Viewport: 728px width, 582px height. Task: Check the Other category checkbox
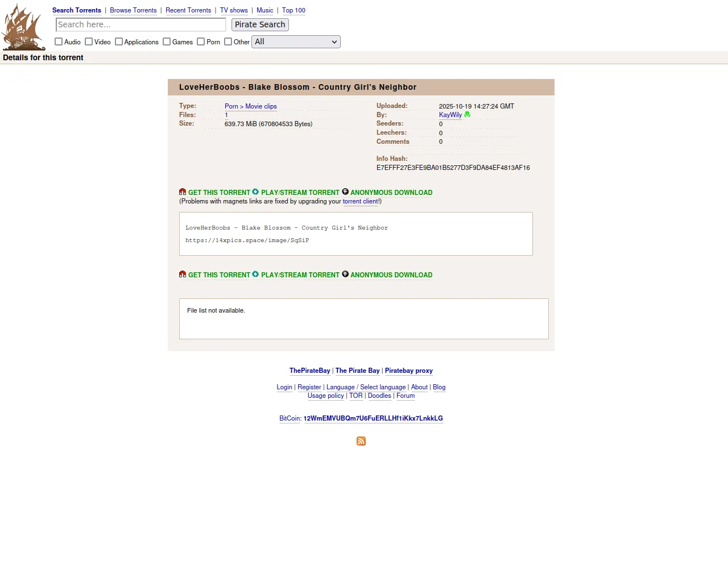(x=228, y=41)
